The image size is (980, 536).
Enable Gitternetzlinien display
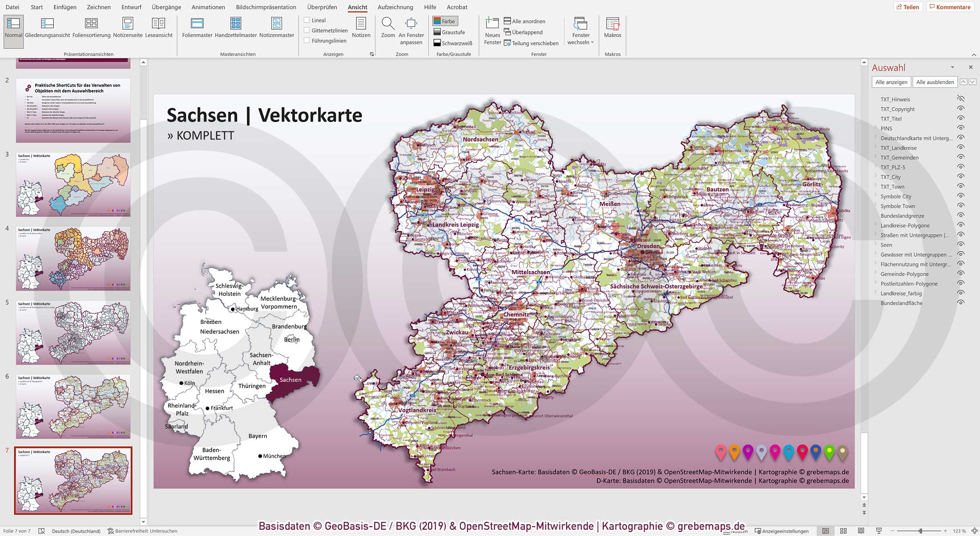click(x=306, y=30)
